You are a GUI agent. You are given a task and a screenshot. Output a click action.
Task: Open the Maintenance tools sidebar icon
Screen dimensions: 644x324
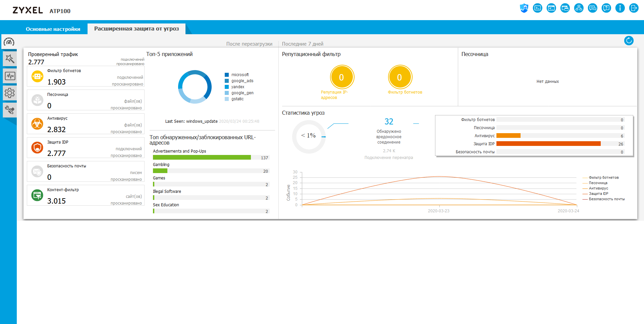tap(10, 110)
